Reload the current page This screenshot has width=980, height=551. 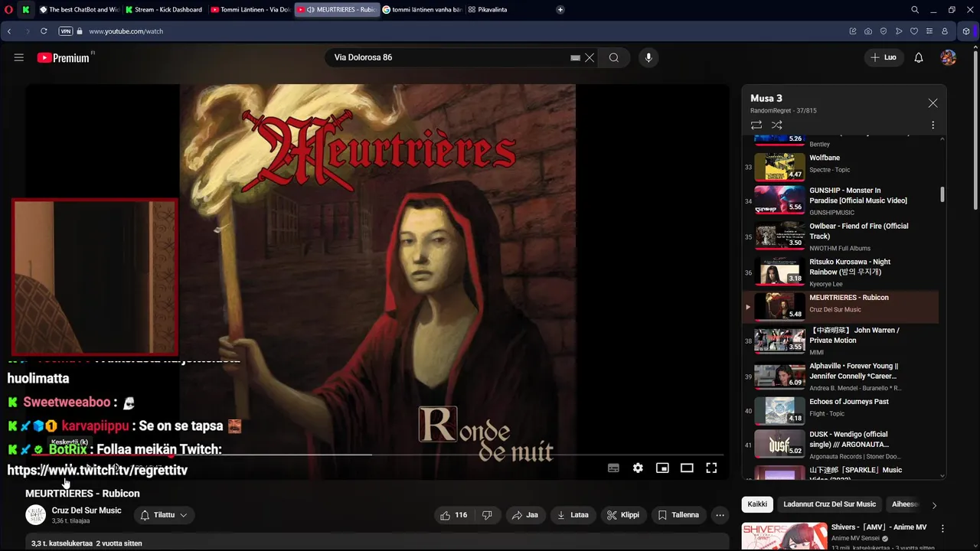click(44, 31)
